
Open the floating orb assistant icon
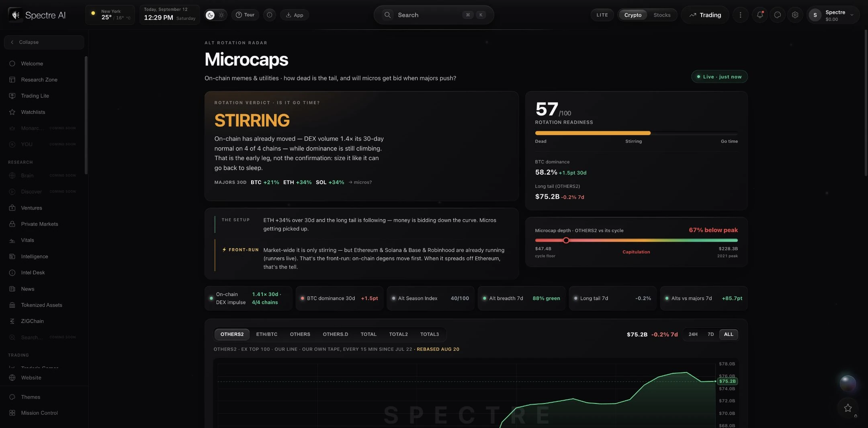[x=848, y=383]
